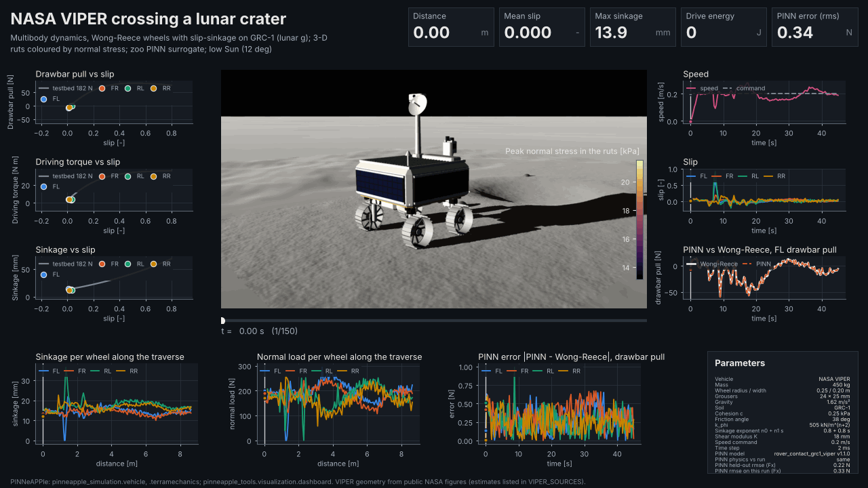Click the Parameters panel heading
The image size is (868, 488).
click(740, 363)
